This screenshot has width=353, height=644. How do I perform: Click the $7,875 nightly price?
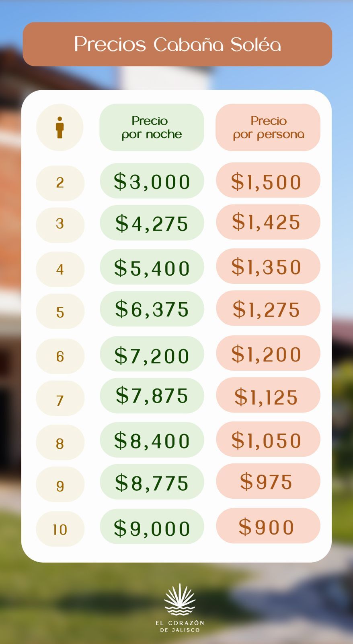(152, 395)
